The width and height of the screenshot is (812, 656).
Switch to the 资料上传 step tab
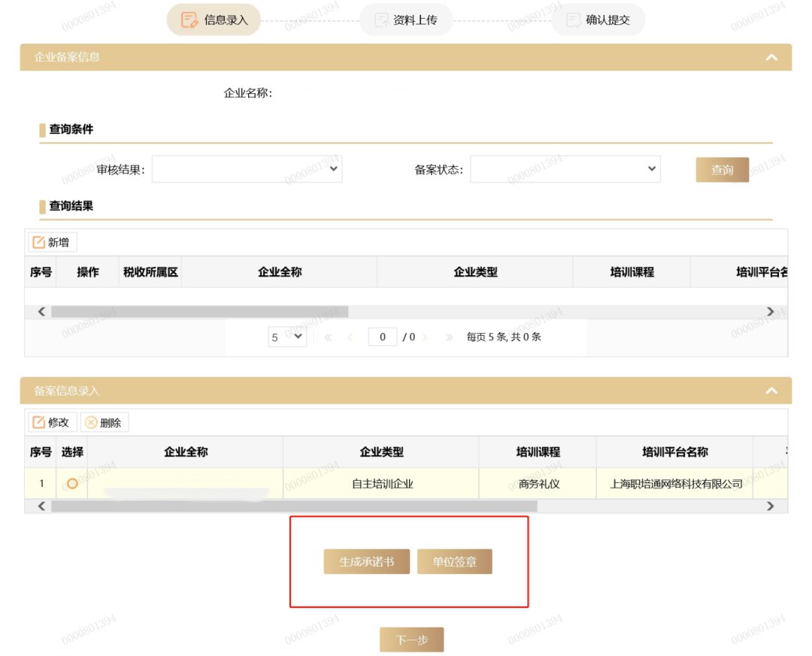click(406, 20)
